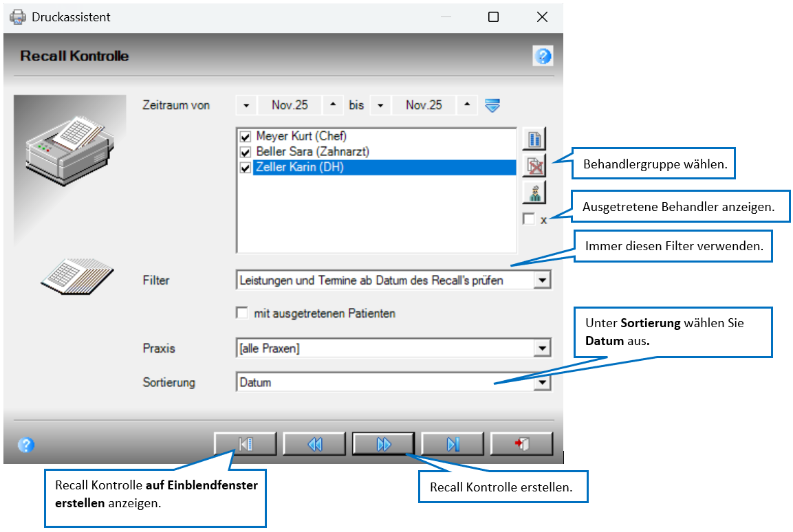Click the deselect all practitioners icon
Viewport: 793px width, 532px height.
(x=534, y=166)
